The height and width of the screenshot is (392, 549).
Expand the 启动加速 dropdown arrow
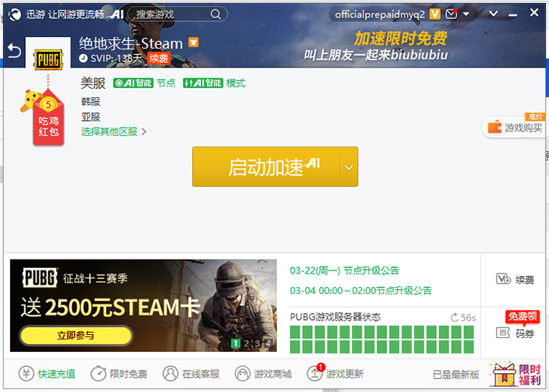tap(349, 167)
